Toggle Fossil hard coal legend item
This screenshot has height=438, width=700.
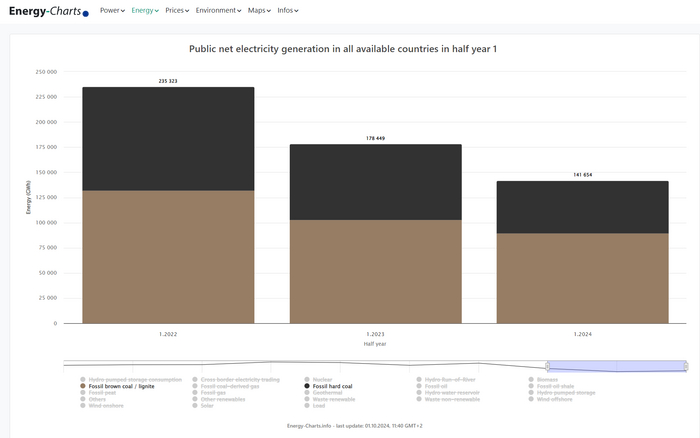tap(335, 386)
